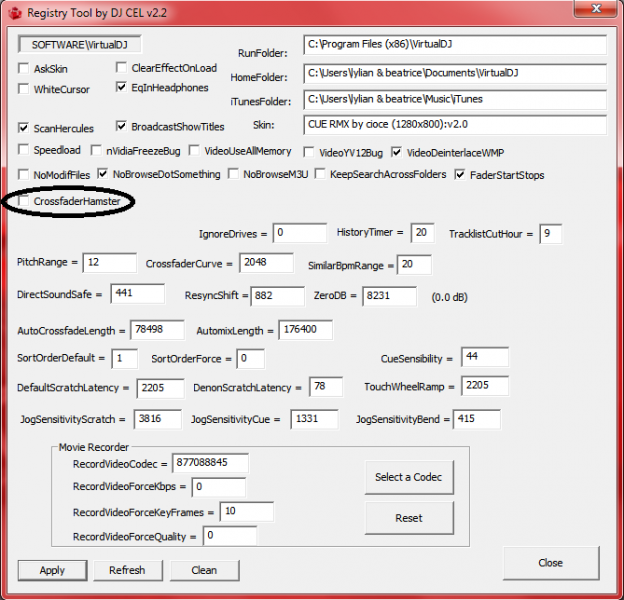Check KeepSearchAcrossFolders option

[320, 174]
